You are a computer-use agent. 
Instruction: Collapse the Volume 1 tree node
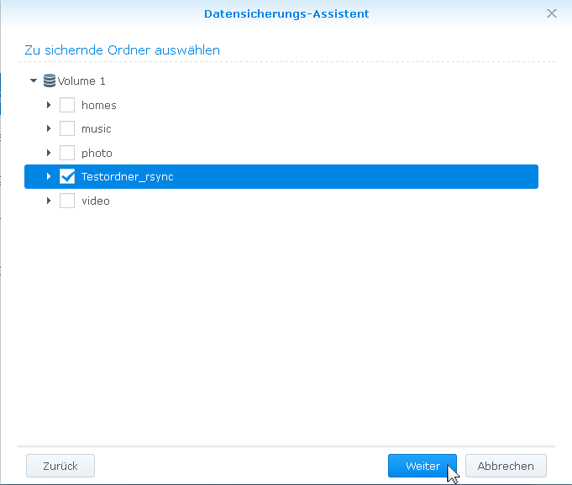click(x=34, y=81)
